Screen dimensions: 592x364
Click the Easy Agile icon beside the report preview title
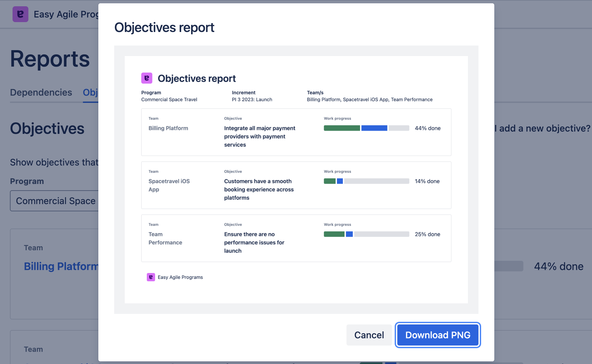point(147,78)
